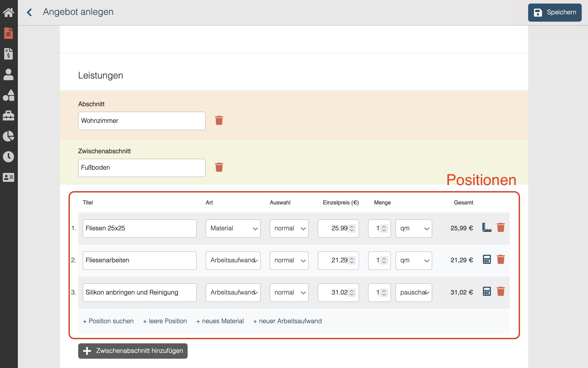This screenshot has height=368, width=588.
Task: Open the documents (Angebote) sidebar icon
Action: point(9,33)
